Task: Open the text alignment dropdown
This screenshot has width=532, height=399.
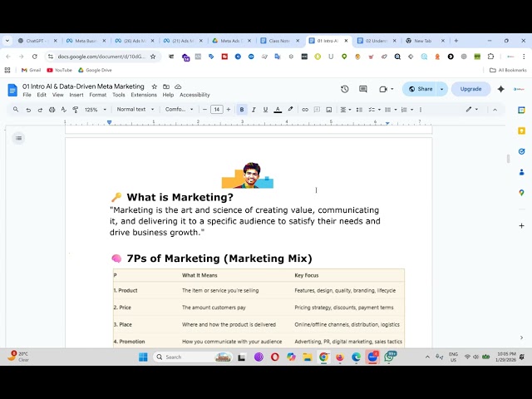Action: click(346, 109)
